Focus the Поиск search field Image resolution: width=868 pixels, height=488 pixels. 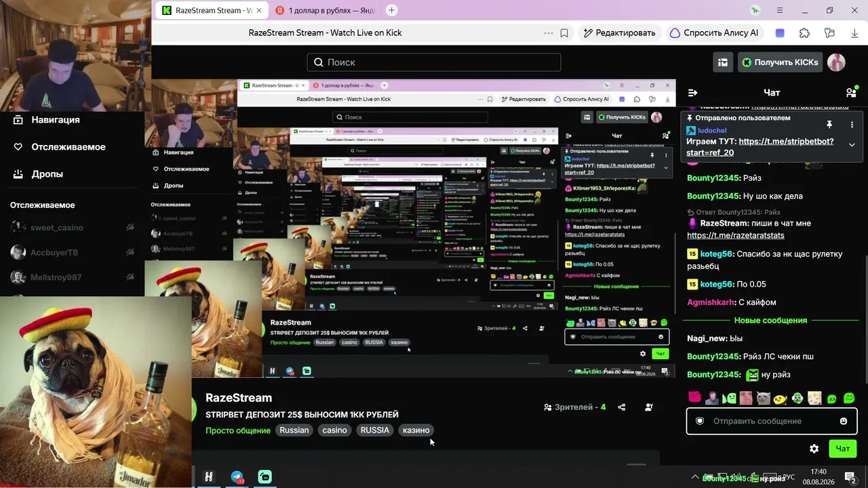[434, 62]
